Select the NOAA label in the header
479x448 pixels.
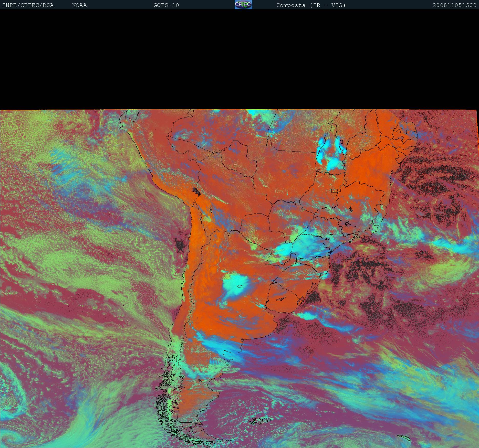click(79, 5)
